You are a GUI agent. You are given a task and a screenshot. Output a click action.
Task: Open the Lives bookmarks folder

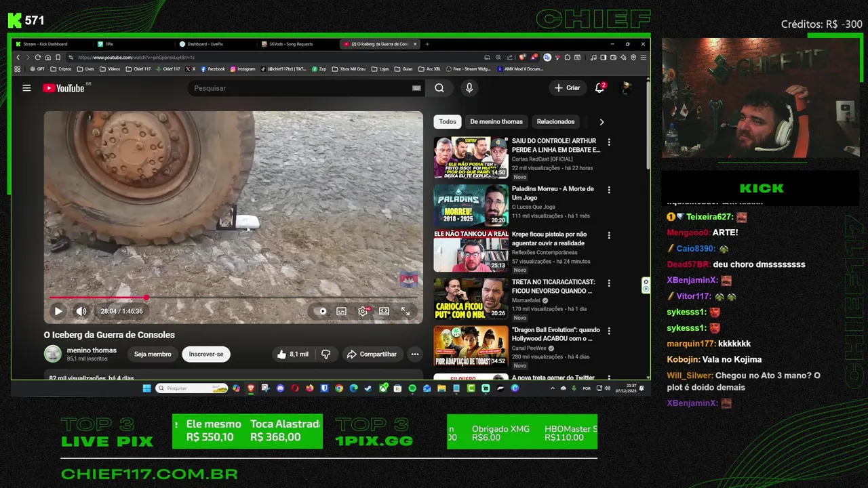click(85, 68)
